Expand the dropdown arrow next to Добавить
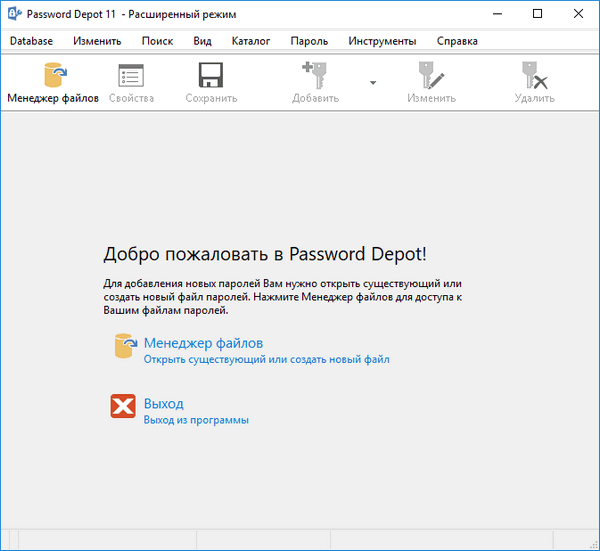 click(x=373, y=83)
